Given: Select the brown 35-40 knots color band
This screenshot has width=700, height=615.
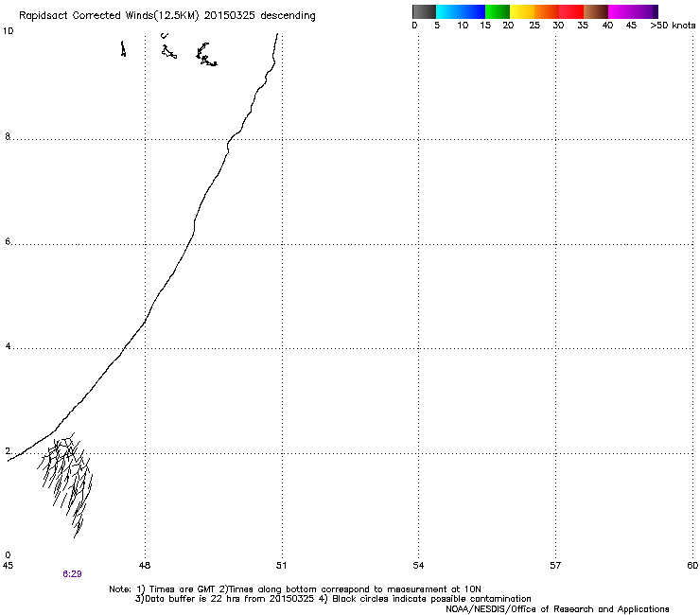Looking at the screenshot, I should click(596, 11).
